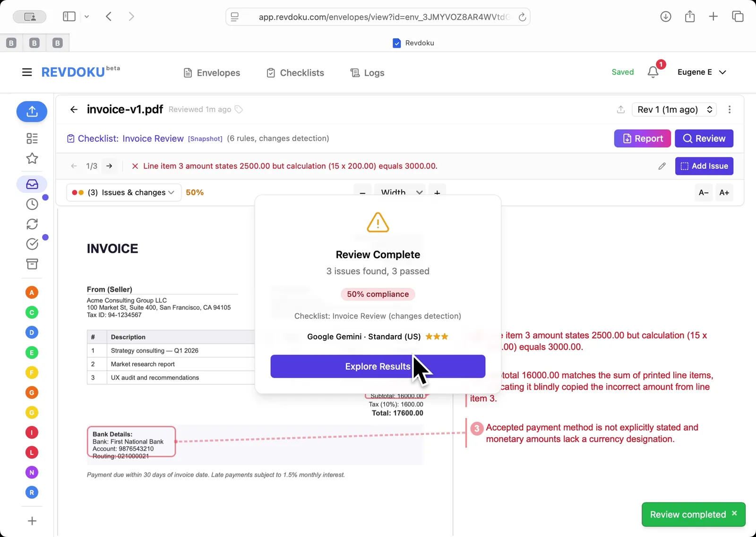Toggle the browser sidebar panel
This screenshot has width=756, height=537.
pyautogui.click(x=69, y=16)
